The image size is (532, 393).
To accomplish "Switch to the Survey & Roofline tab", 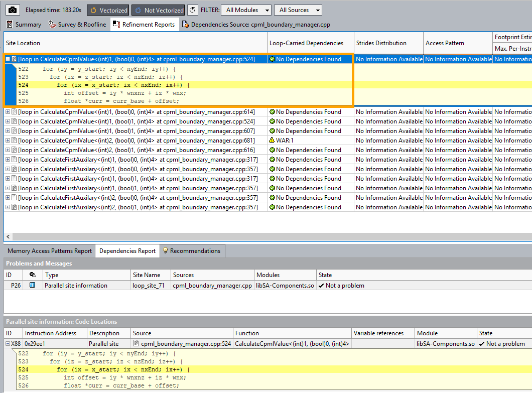I will click(77, 24).
